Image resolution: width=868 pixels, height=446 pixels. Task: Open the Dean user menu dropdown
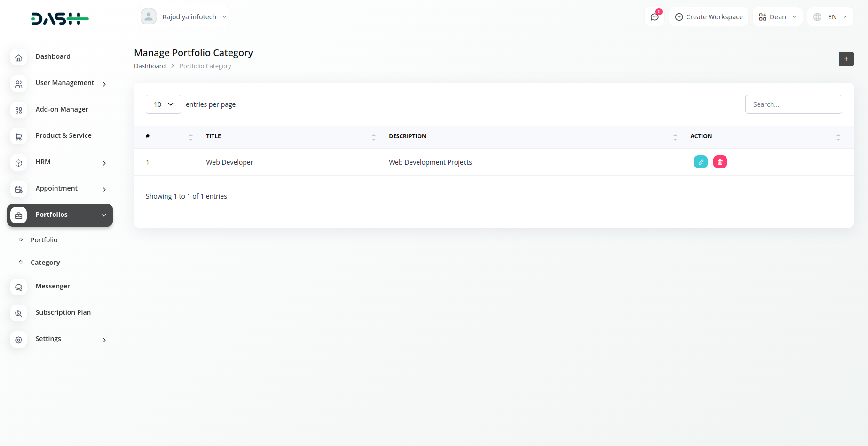click(x=778, y=17)
